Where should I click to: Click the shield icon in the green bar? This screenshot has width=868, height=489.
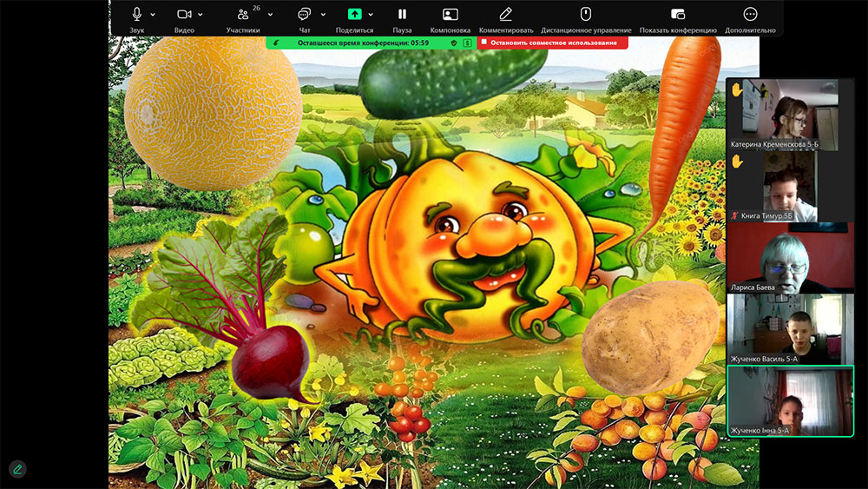[454, 42]
